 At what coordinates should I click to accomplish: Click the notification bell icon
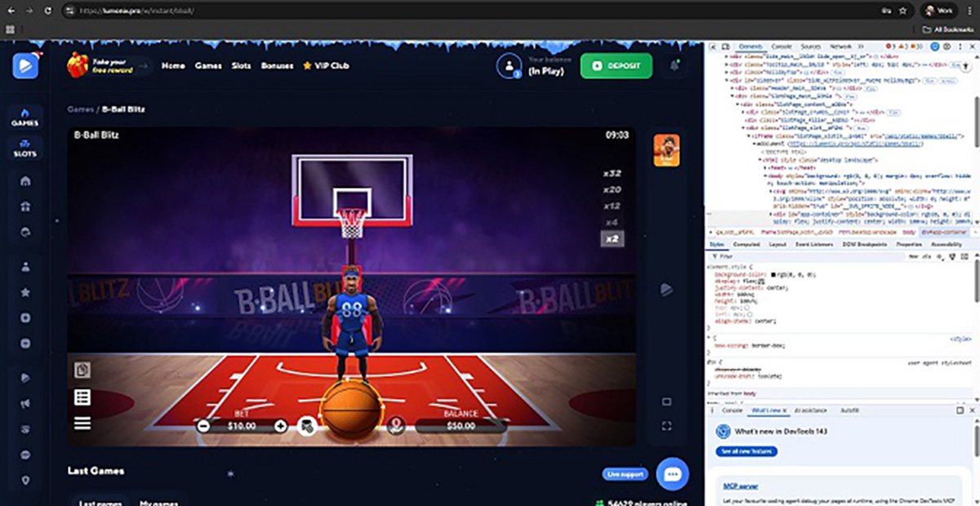tap(675, 65)
